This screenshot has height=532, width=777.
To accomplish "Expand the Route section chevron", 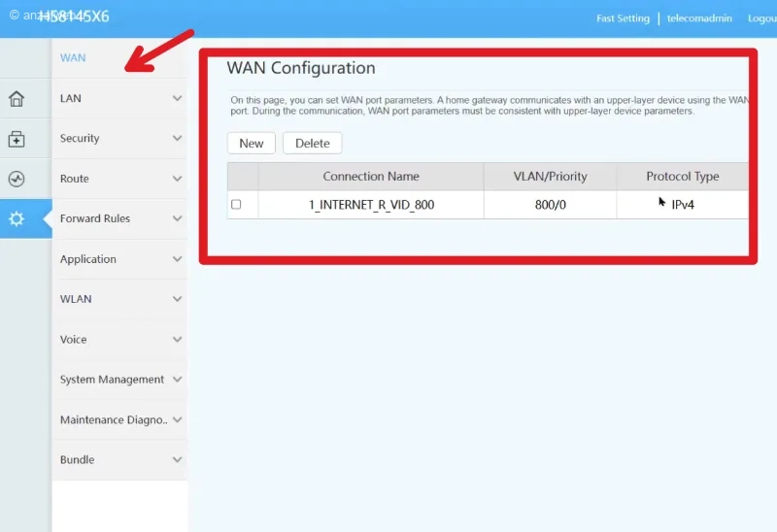I will (177, 179).
